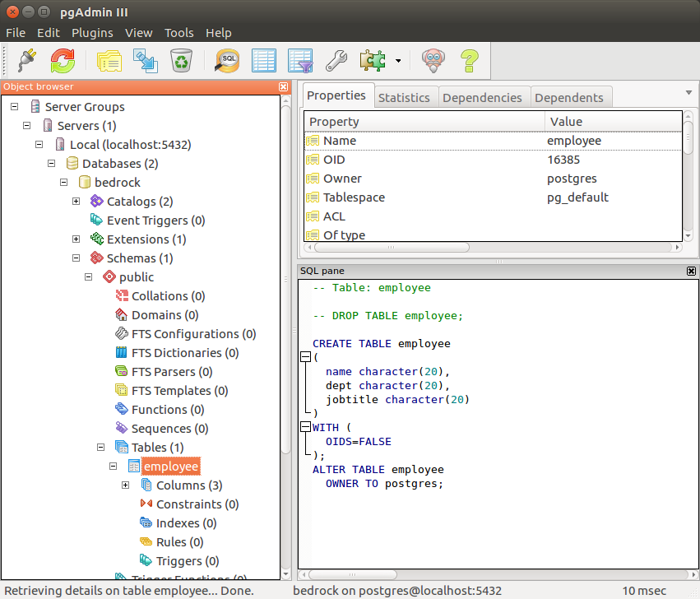The width and height of the screenshot is (700, 599).
Task: Open the filtered rows view icon
Action: [300, 60]
